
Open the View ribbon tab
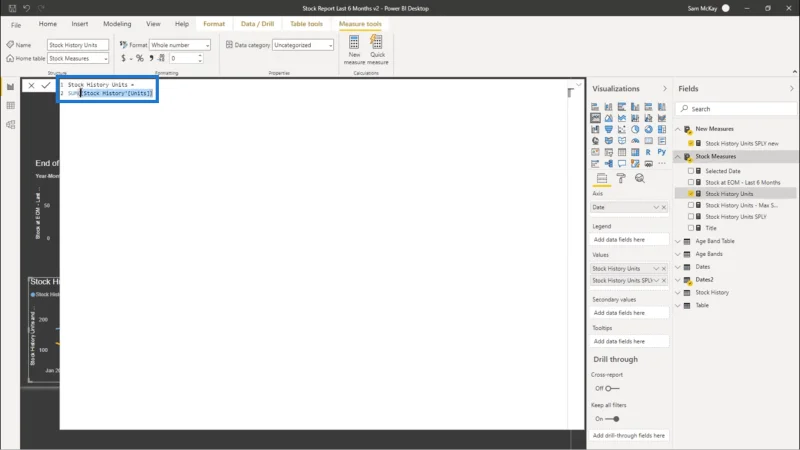point(153,24)
